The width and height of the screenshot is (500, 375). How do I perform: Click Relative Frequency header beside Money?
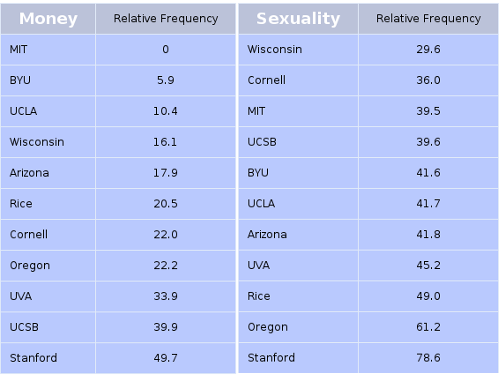[166, 19]
